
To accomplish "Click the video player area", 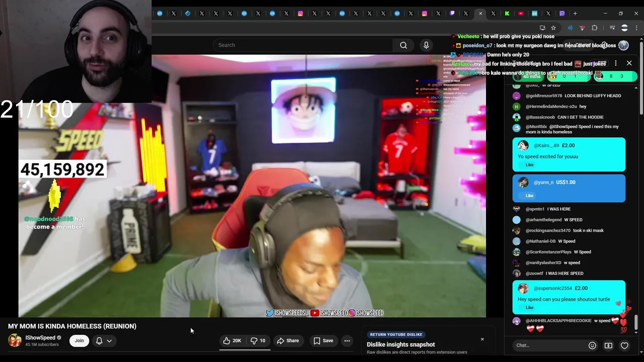I will pyautogui.click(x=252, y=186).
